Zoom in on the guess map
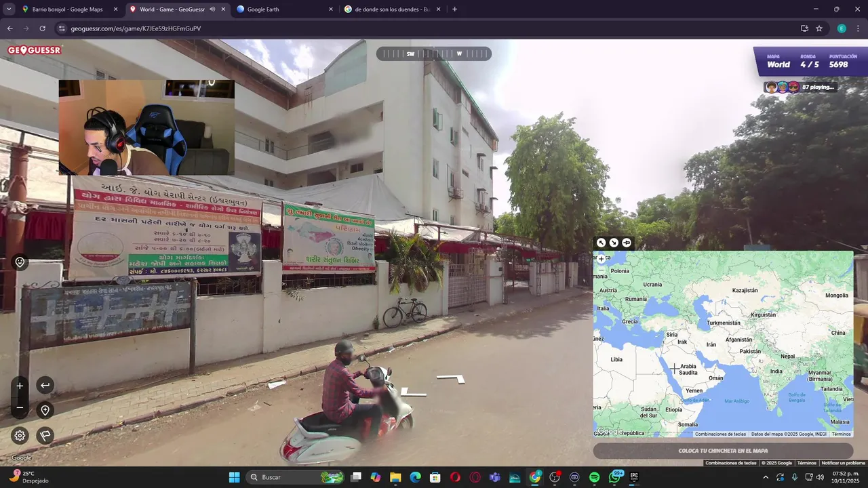This screenshot has height=488, width=868. coord(601,259)
